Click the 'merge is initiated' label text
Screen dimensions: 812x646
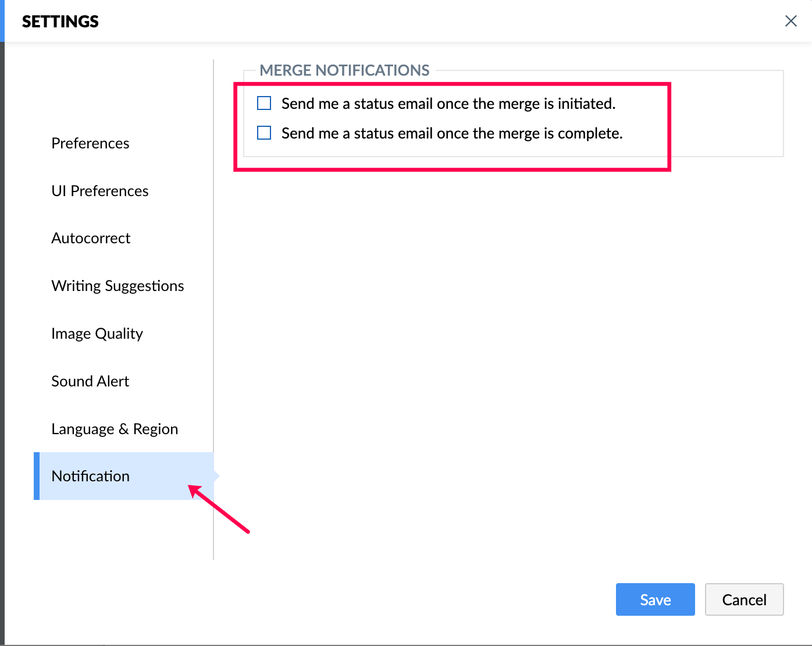[x=448, y=104]
